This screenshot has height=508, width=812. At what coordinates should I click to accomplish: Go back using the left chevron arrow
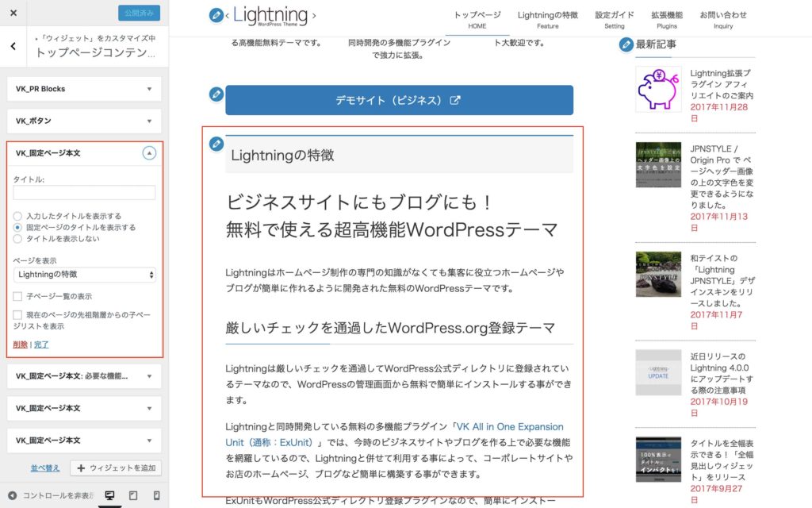tap(13, 46)
